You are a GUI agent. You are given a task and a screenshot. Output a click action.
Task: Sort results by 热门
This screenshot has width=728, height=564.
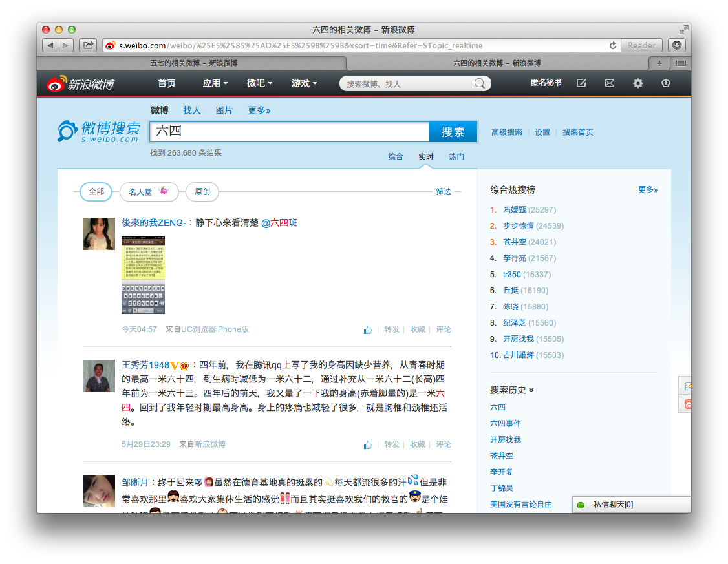click(x=456, y=157)
